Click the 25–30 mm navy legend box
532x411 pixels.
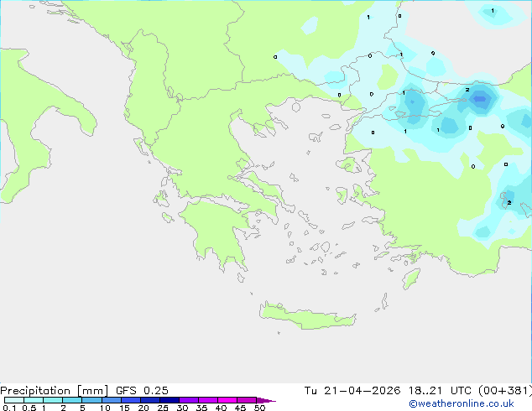[170, 400]
